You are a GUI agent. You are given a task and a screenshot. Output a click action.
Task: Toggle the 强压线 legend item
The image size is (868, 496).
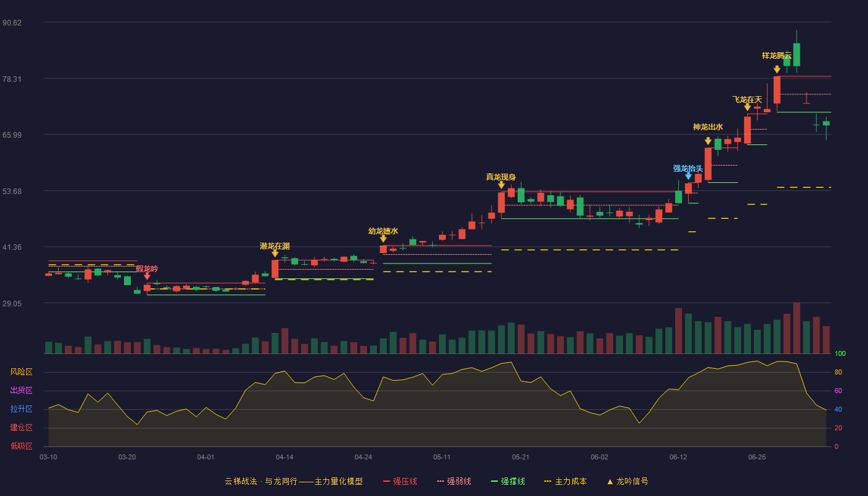(400, 481)
